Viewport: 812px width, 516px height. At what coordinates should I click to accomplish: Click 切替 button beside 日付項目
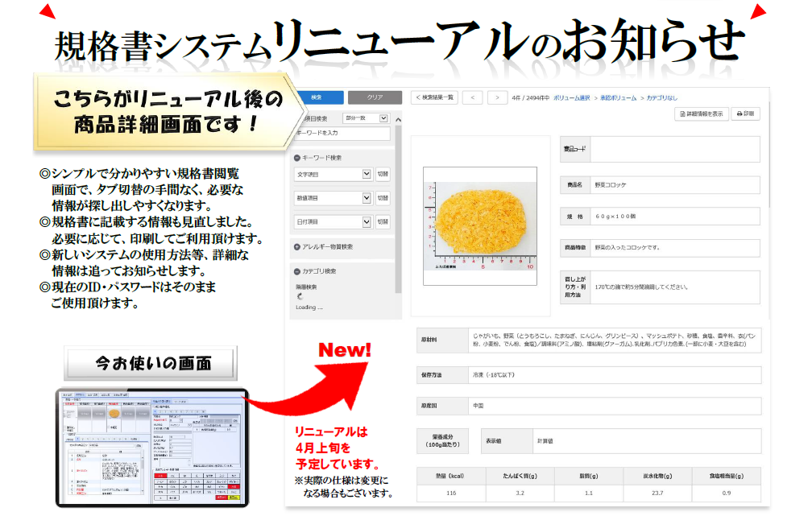tap(383, 222)
